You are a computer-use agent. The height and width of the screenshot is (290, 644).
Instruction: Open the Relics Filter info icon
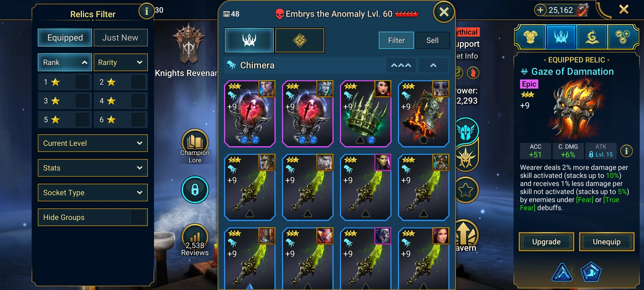[x=146, y=11]
